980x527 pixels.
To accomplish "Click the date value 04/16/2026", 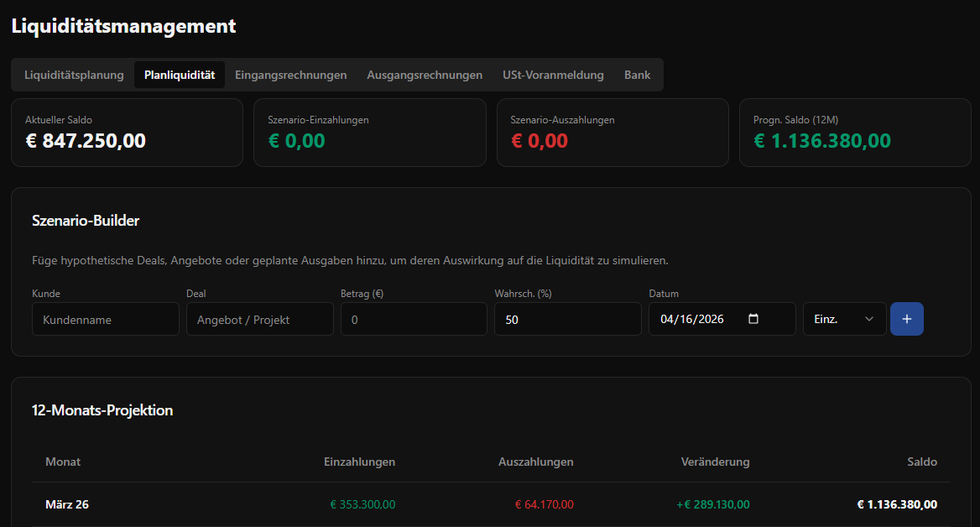I will (692, 319).
